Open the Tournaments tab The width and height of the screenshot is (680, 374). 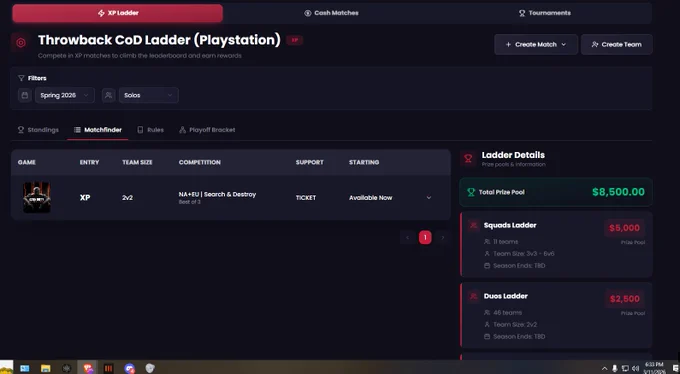click(545, 13)
